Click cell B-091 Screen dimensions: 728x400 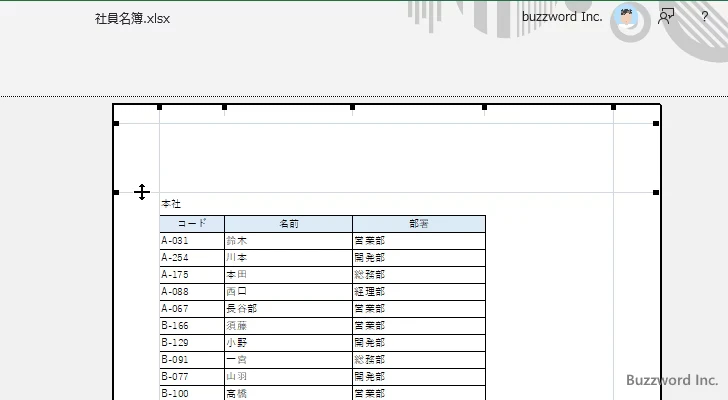[192, 360]
